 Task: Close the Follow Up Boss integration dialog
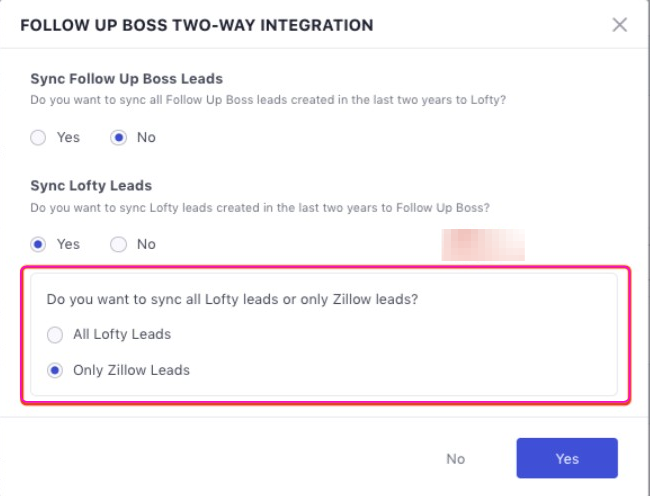(620, 25)
